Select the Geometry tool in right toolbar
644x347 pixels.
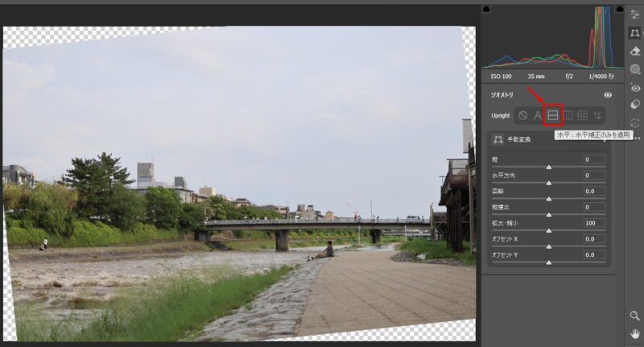(635, 33)
